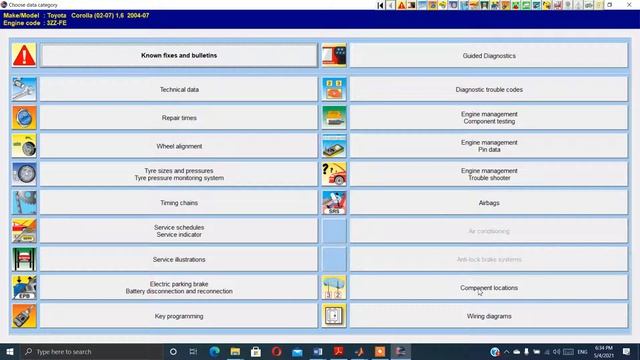This screenshot has width=640, height=360.
Task: Open the notification center in the system tray
Action: pyautogui.click(x=627, y=351)
